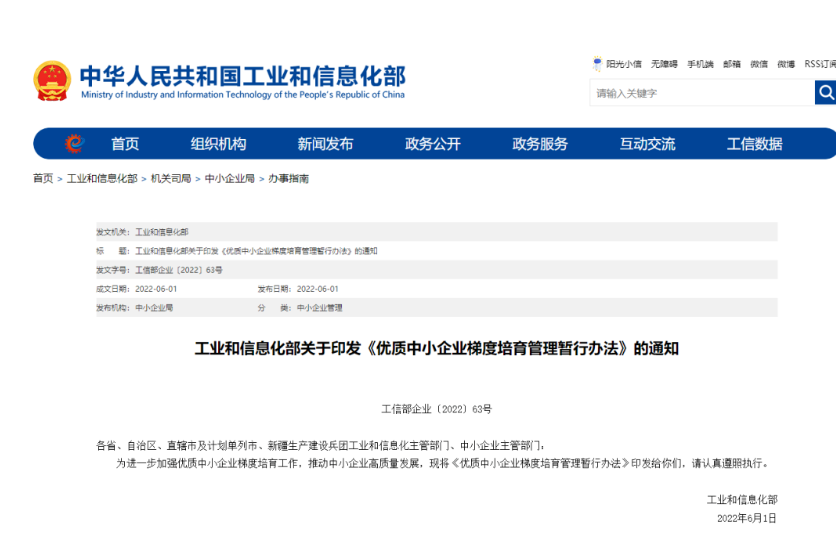Screen dimensions: 836x543
Task: Open the 手机端 mobile version link
Action: [700, 64]
